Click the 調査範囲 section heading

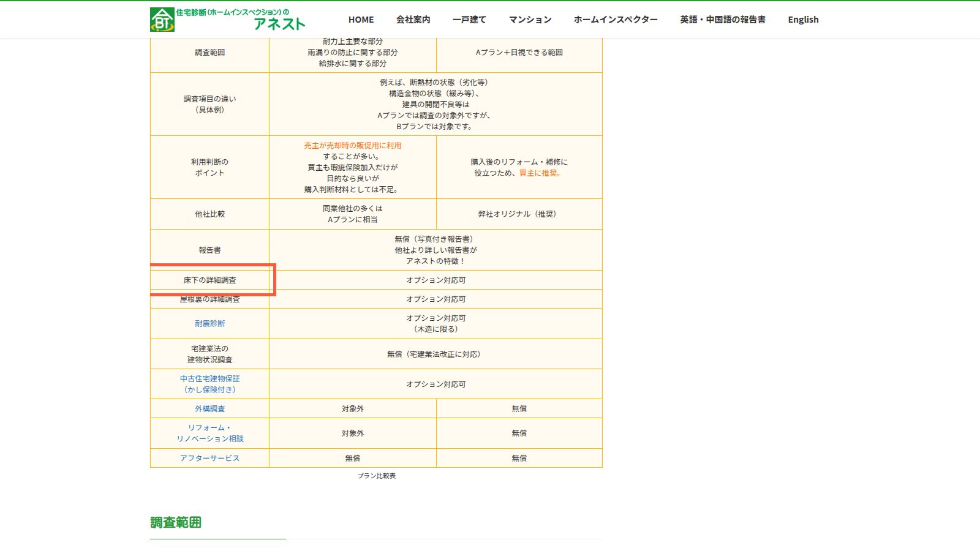click(x=176, y=522)
